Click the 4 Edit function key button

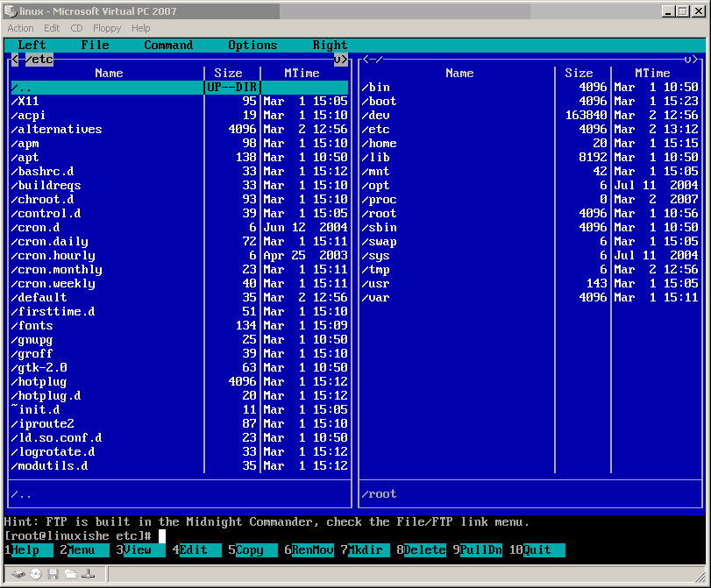click(196, 550)
